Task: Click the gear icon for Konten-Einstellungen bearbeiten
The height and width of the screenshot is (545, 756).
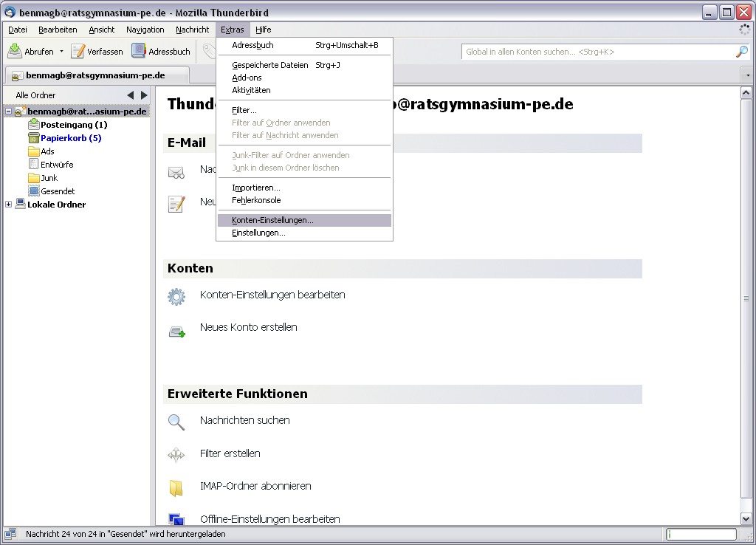Action: tap(176, 296)
